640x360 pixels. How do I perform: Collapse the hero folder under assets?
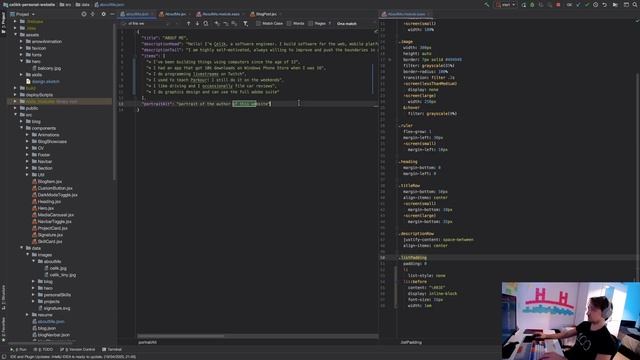pyautogui.click(x=21, y=61)
